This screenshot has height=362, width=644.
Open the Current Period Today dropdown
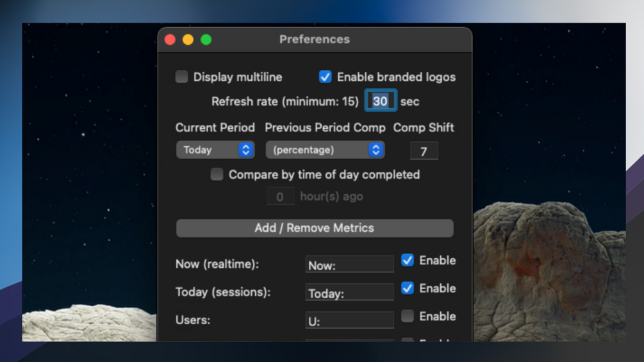215,150
